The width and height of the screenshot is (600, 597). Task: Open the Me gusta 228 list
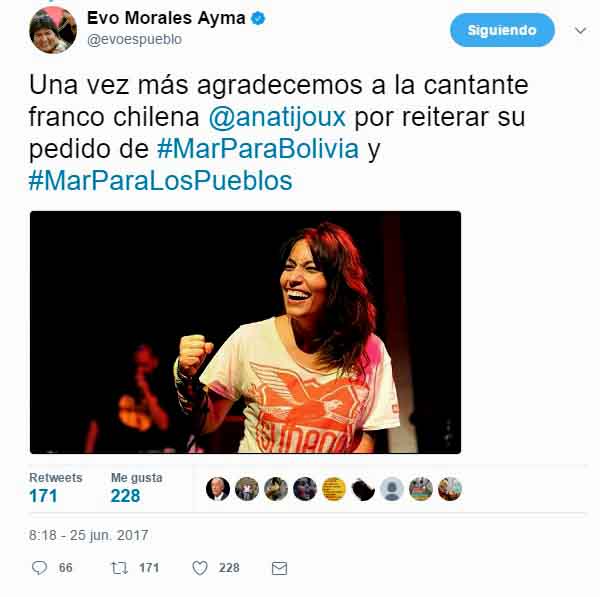pos(137,488)
